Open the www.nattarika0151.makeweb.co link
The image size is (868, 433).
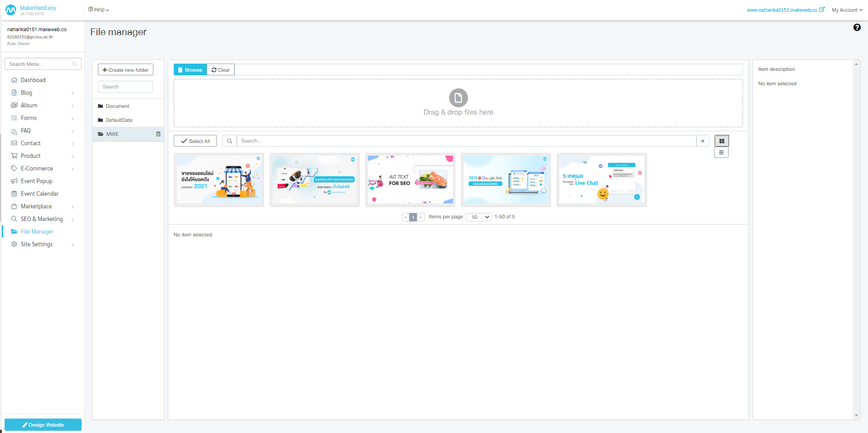pyautogui.click(x=783, y=9)
